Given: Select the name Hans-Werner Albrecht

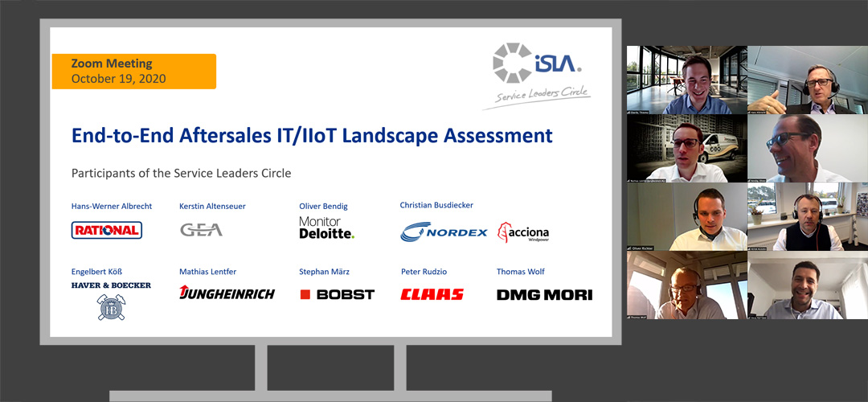Looking at the screenshot, I should click(111, 206).
